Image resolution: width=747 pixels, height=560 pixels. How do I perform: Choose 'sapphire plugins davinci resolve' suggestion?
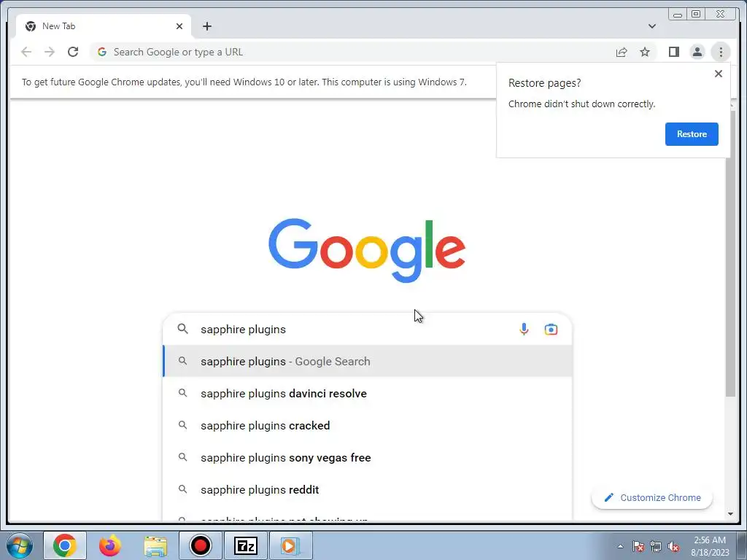(x=368, y=393)
